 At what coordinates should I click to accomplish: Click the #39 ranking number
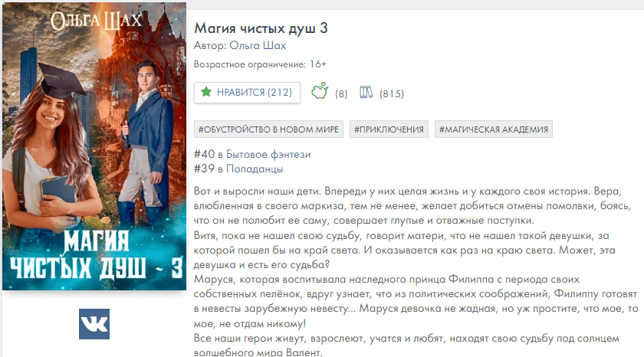[x=205, y=169]
